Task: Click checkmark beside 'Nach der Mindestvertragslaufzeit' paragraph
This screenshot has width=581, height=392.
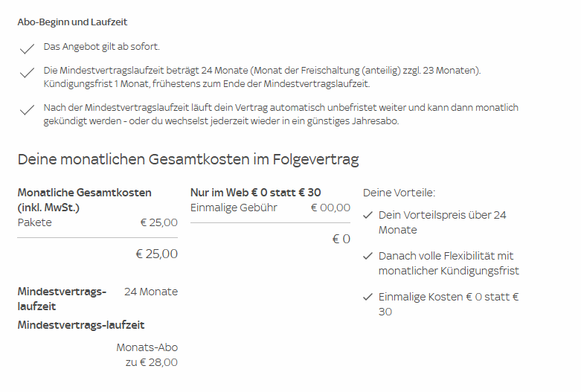Action: (x=27, y=109)
